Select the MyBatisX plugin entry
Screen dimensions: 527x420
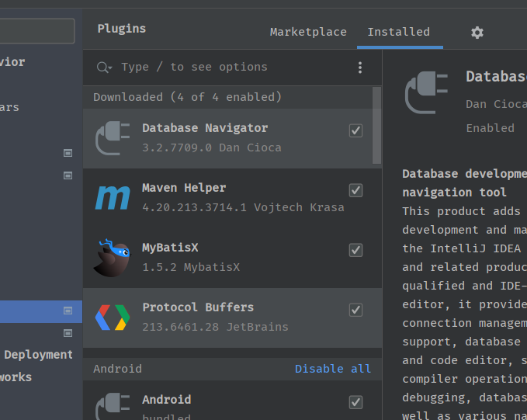(x=233, y=258)
